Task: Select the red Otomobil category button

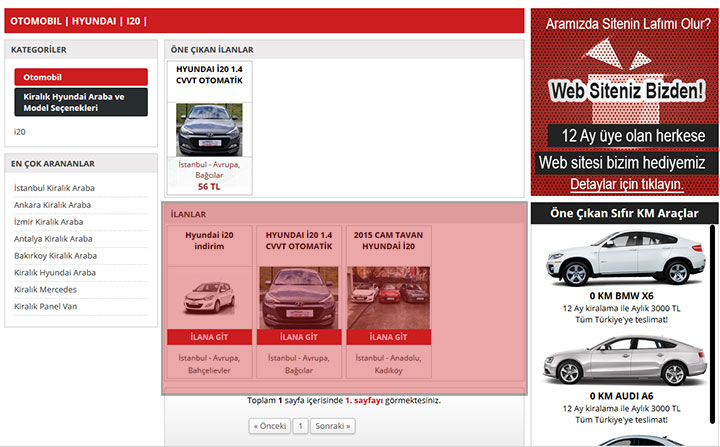Action: (81, 77)
